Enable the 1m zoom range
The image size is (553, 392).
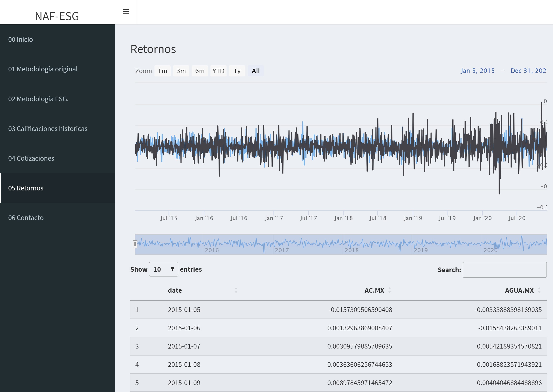point(162,71)
